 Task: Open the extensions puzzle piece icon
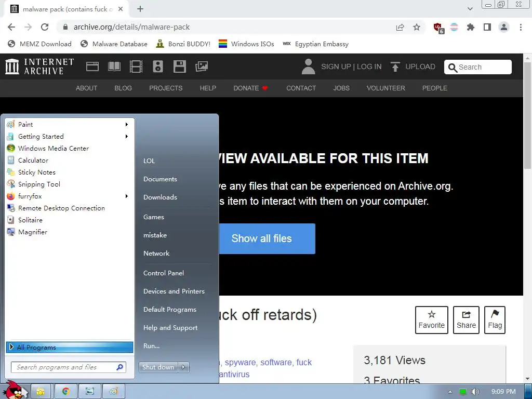(x=471, y=27)
